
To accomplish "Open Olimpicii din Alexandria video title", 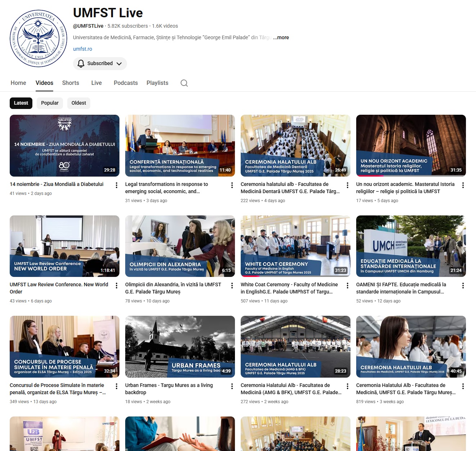I will [173, 288].
